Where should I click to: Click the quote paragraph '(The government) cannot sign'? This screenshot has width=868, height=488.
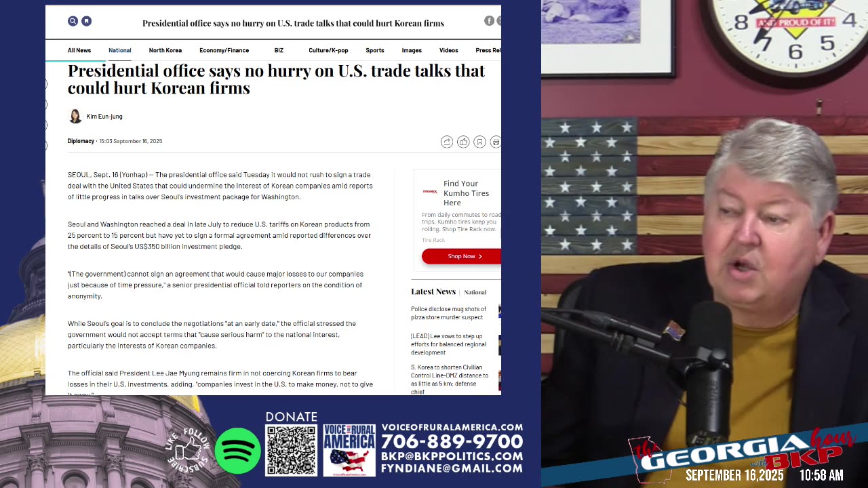[216, 285]
